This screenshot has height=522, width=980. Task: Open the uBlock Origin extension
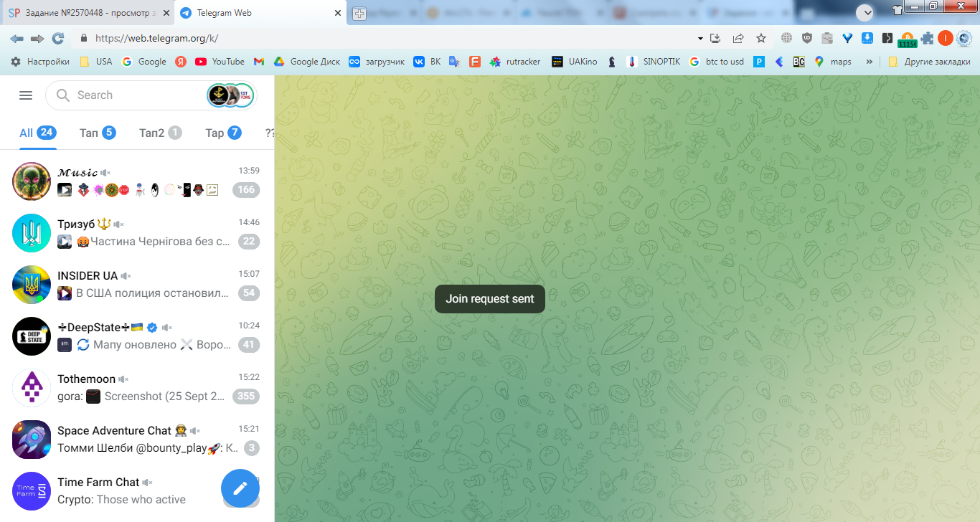(807, 38)
